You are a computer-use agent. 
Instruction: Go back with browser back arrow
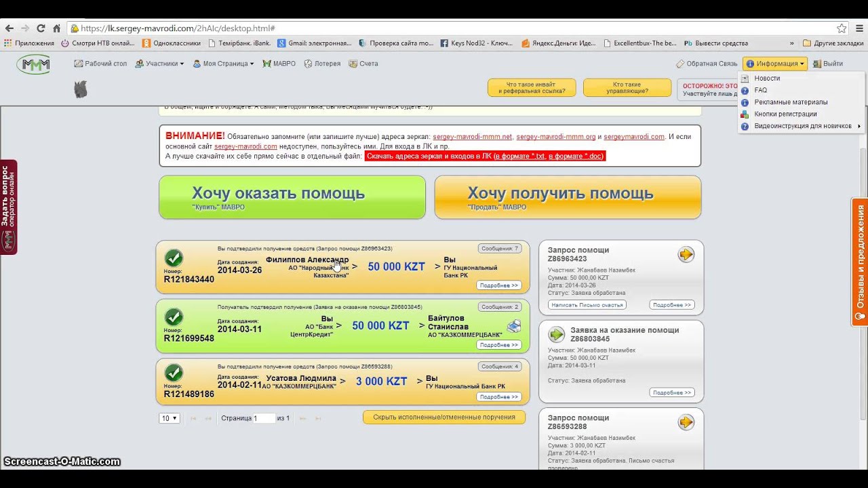[x=8, y=28]
